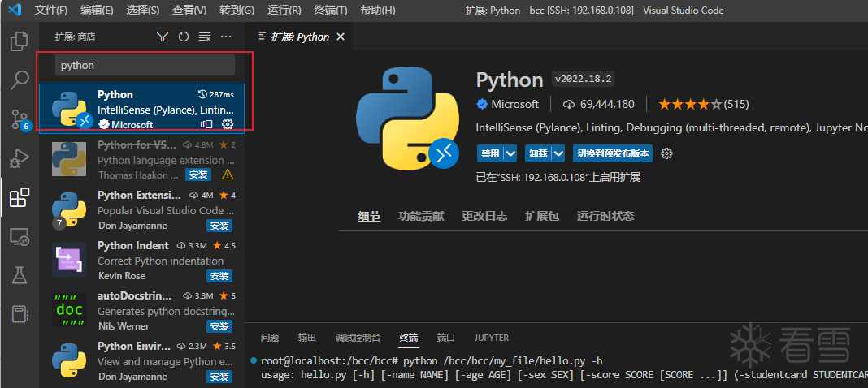868x388 pixels.
Task: Select autoDocstring extension in list
Action: pyautogui.click(x=141, y=311)
